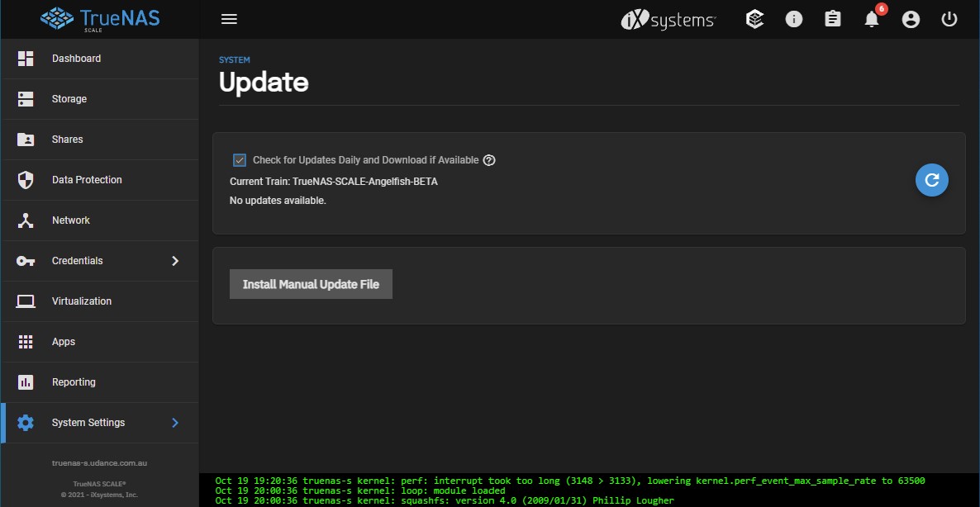Click Install Manual Update File button
Image resolution: width=980 pixels, height=507 pixels.
tap(311, 284)
